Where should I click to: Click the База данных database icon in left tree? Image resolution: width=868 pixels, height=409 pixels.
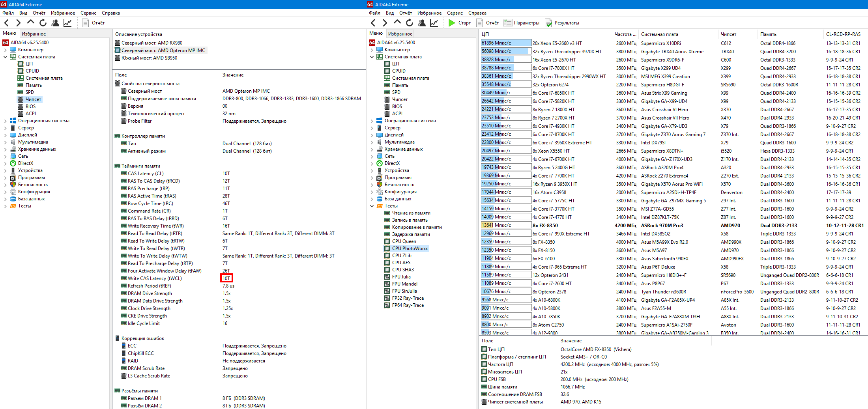13,199
